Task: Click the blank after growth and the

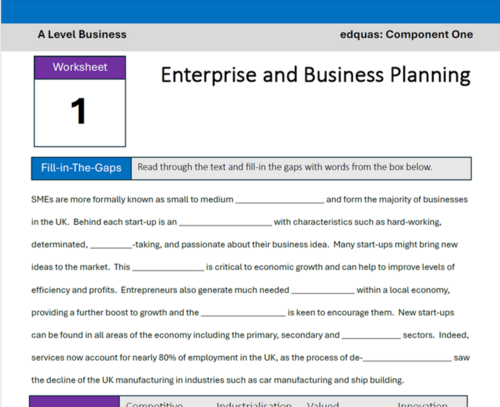Action: point(243,313)
